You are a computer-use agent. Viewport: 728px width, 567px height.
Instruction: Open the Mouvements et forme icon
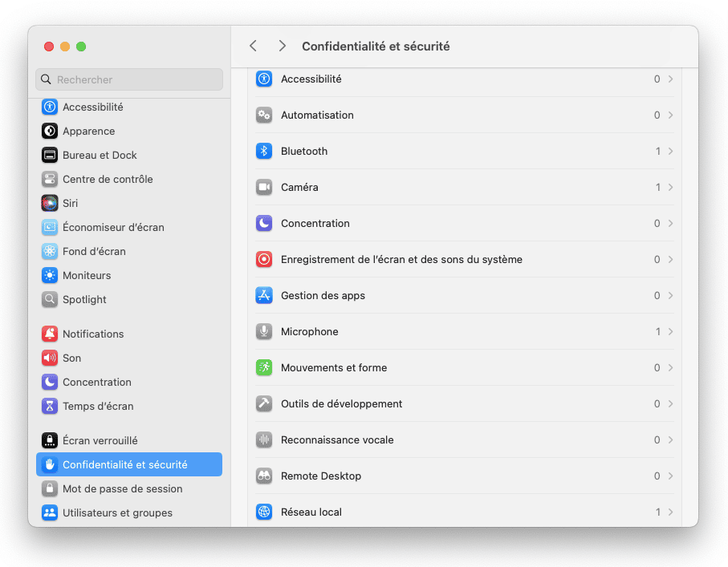264,368
